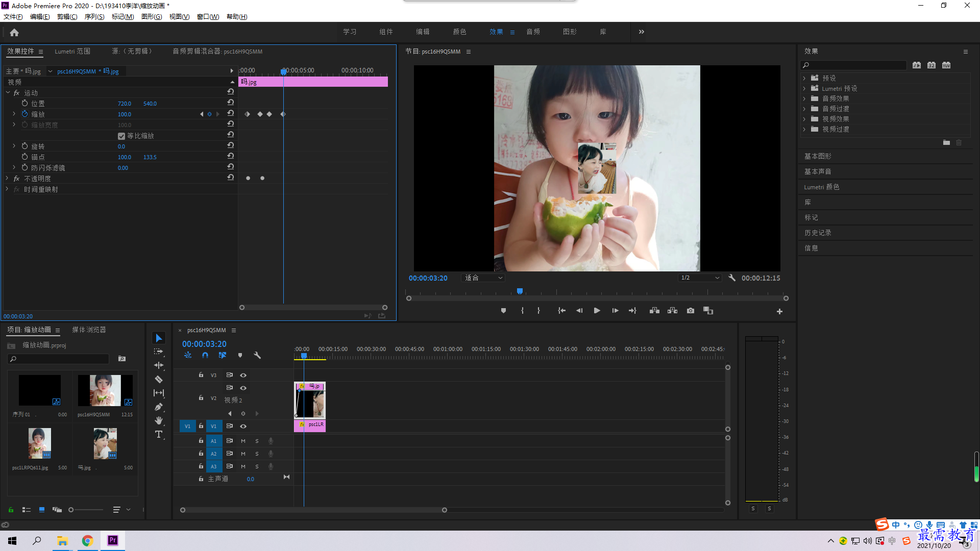Image resolution: width=980 pixels, height=551 pixels.
Task: Toggle Linked Selection in timeline
Action: click(x=223, y=355)
